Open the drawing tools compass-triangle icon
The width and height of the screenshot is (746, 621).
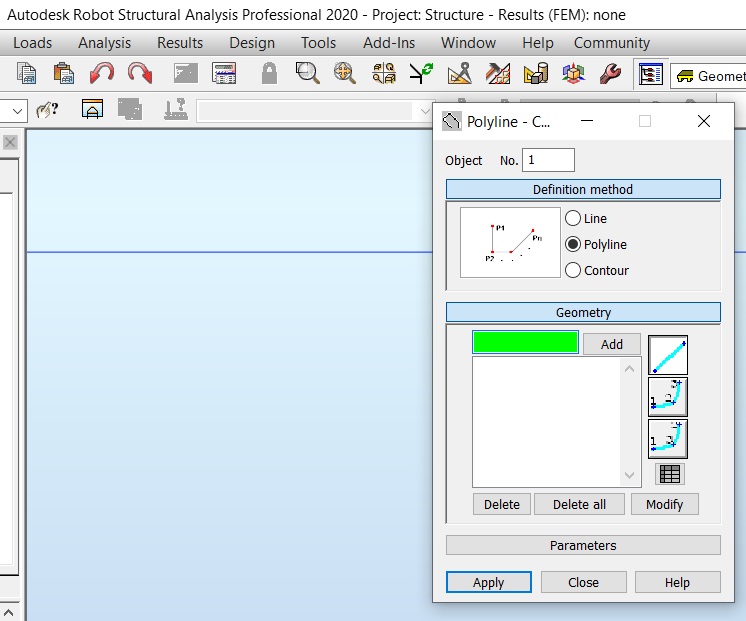click(x=460, y=74)
